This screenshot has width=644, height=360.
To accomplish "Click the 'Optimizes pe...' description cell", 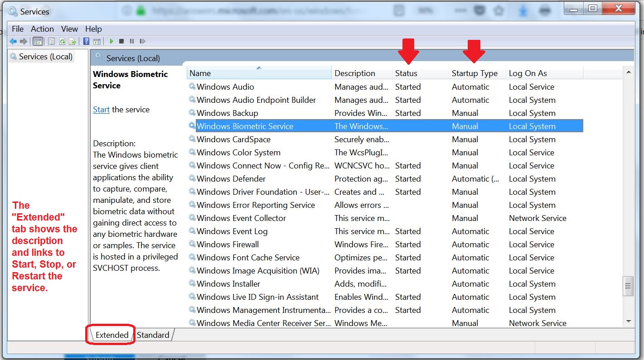I will coord(362,257).
